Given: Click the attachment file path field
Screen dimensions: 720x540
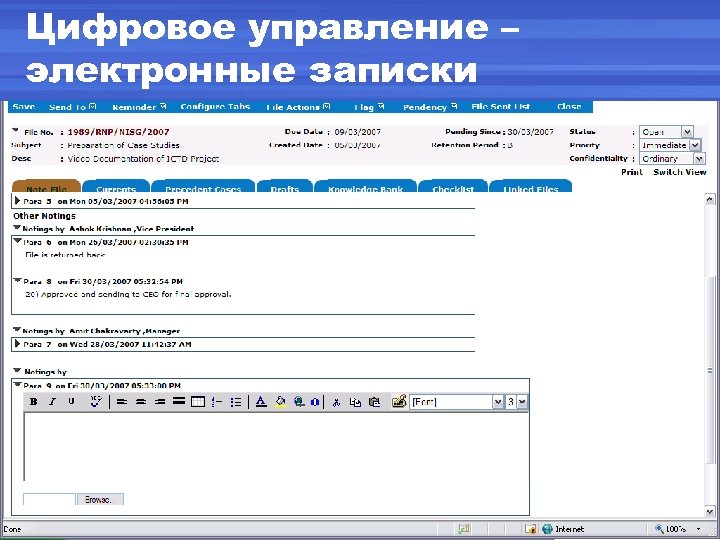Looking at the screenshot, I should pos(49,500).
